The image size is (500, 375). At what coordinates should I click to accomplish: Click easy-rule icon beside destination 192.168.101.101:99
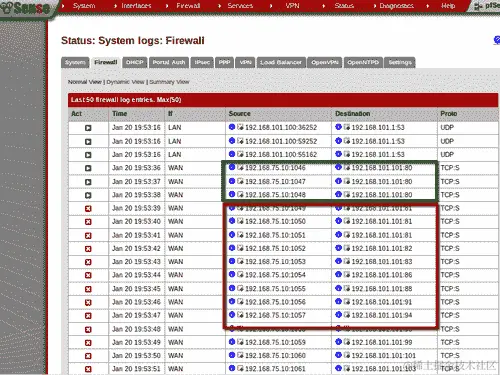click(x=347, y=342)
